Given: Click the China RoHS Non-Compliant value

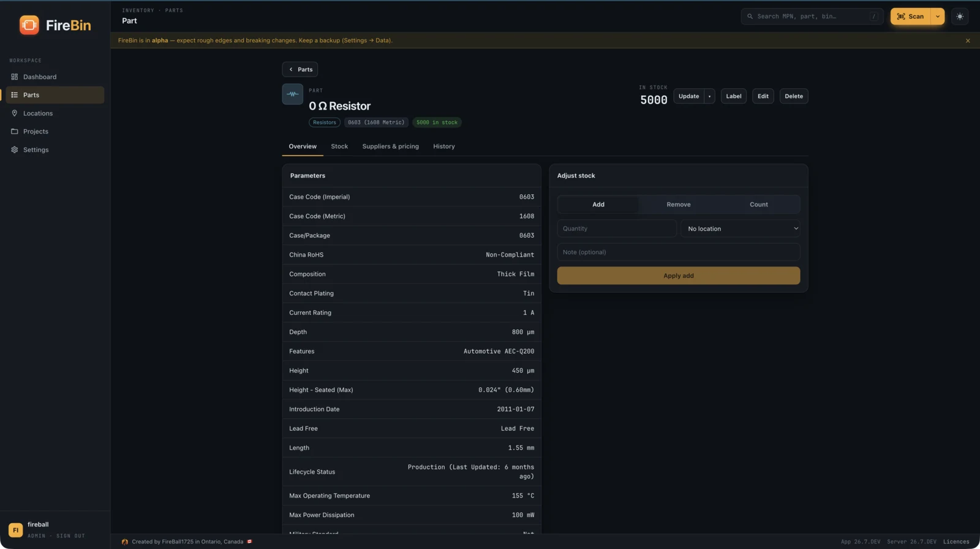Looking at the screenshot, I should tap(510, 255).
